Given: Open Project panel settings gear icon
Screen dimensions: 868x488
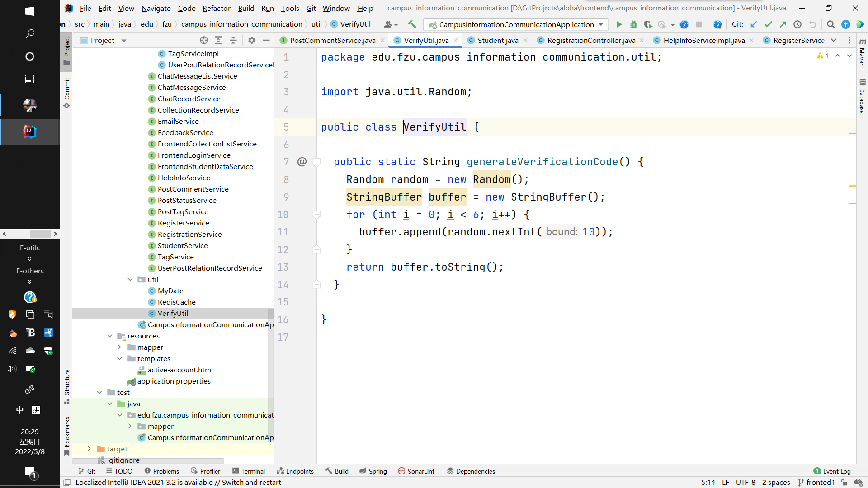Looking at the screenshot, I should tap(252, 40).
